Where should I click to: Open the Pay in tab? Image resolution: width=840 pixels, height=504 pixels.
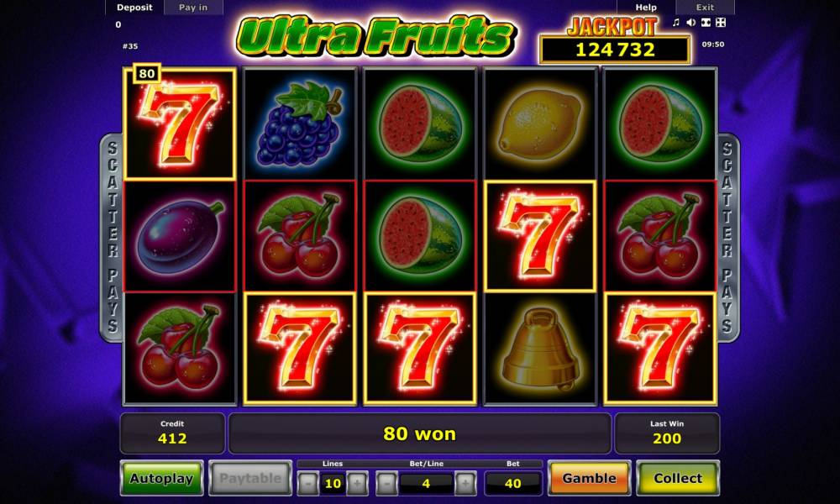(193, 8)
